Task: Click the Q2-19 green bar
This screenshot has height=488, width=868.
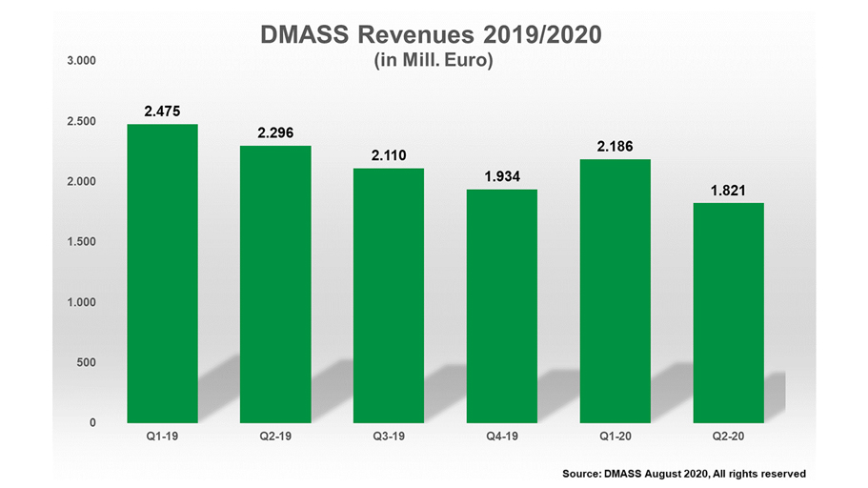Action: (275, 284)
